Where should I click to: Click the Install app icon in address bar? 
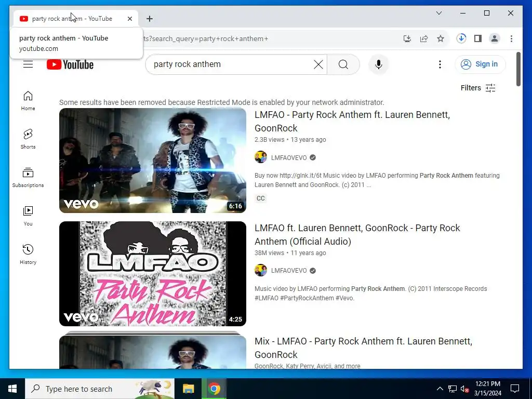click(407, 38)
